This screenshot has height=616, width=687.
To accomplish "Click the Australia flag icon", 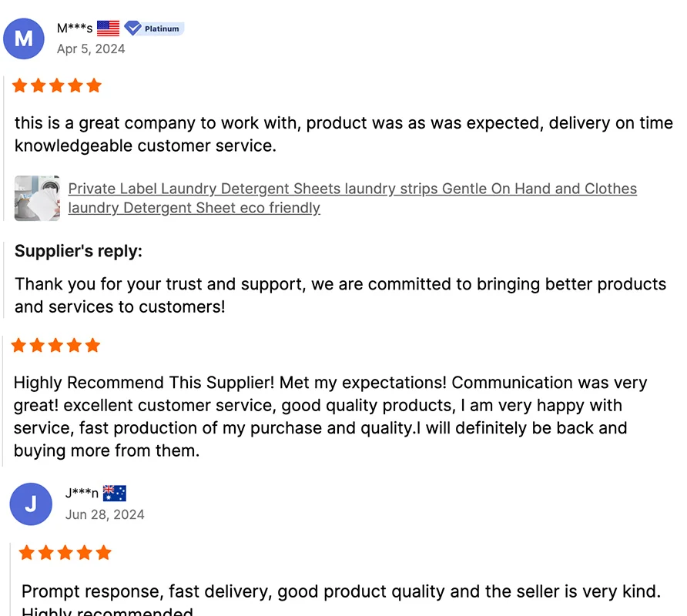I will [115, 494].
